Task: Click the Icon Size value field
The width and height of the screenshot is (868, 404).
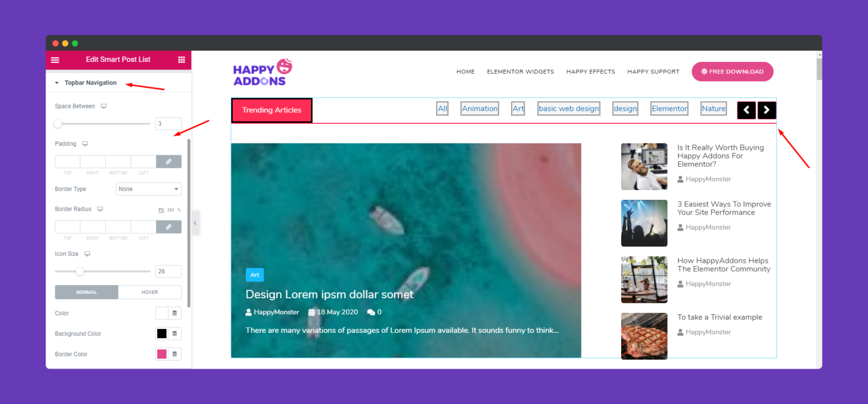Action: 168,272
